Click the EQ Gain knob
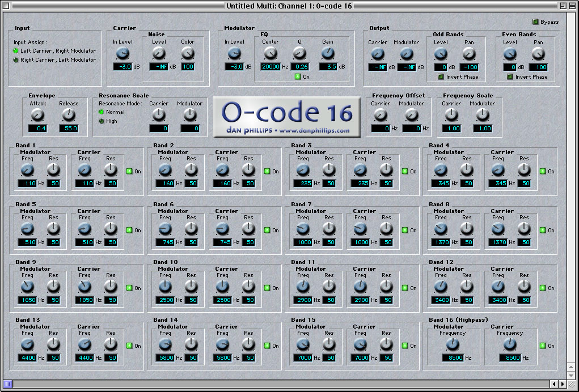Viewport: 579px width, 392px height. pos(328,54)
